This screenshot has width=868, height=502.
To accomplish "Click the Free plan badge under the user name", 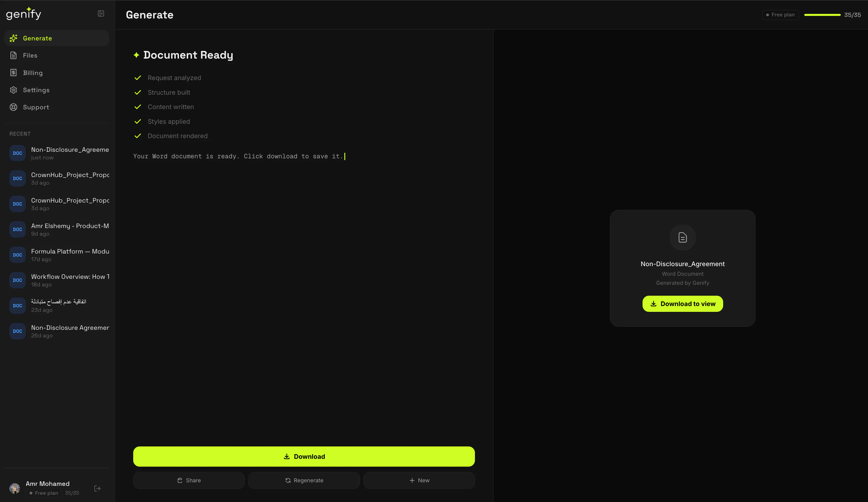I will coord(44,493).
